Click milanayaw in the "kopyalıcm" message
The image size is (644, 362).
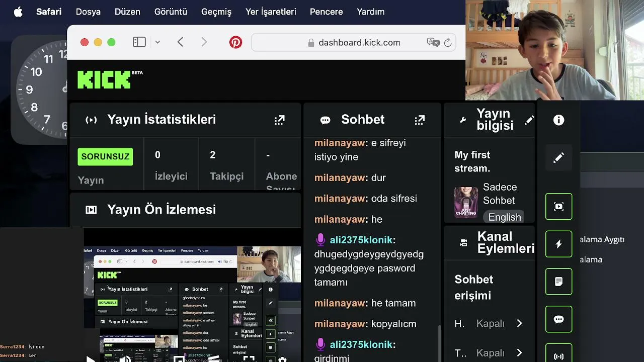[x=340, y=324]
